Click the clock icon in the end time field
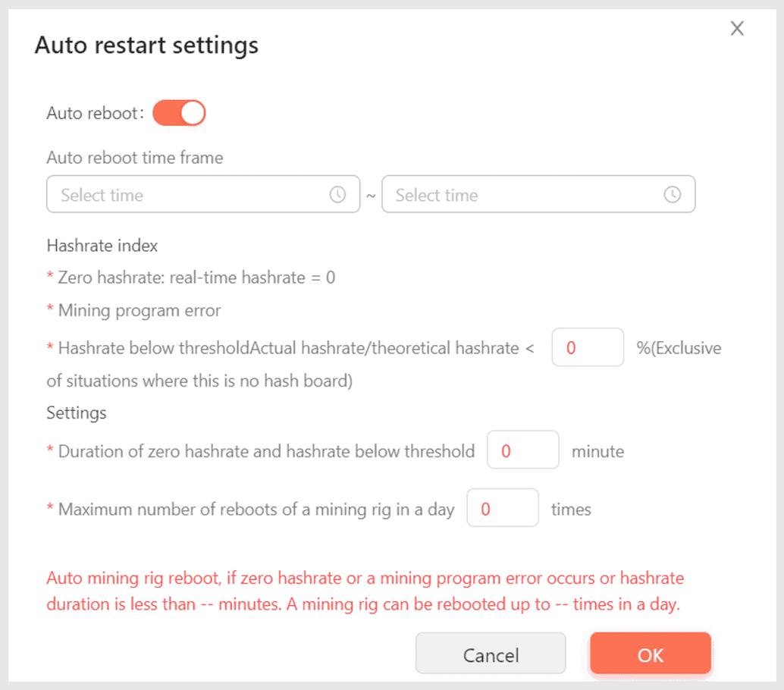Image resolution: width=784 pixels, height=690 pixels. click(x=672, y=195)
